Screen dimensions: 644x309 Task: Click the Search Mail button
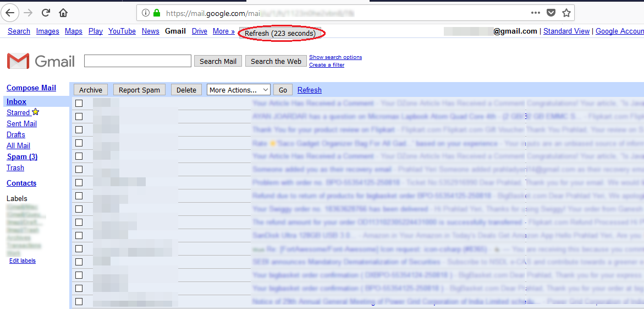[x=218, y=61]
